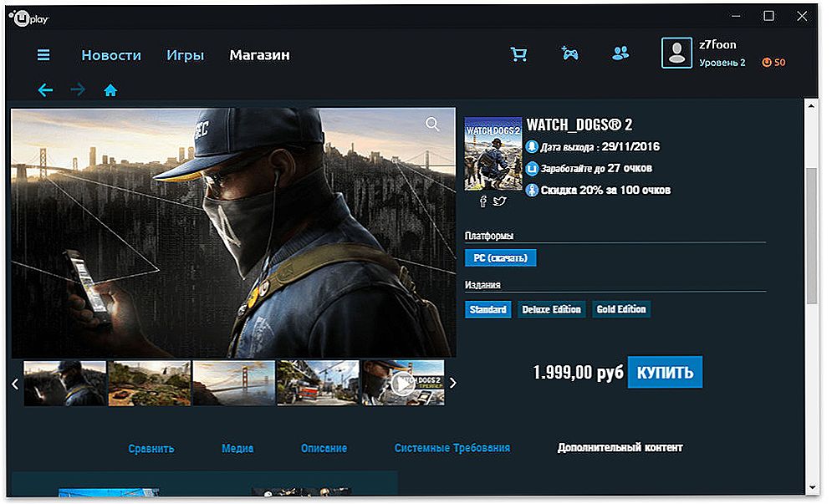Open the Медиа section
The height and width of the screenshot is (504, 832).
click(237, 449)
